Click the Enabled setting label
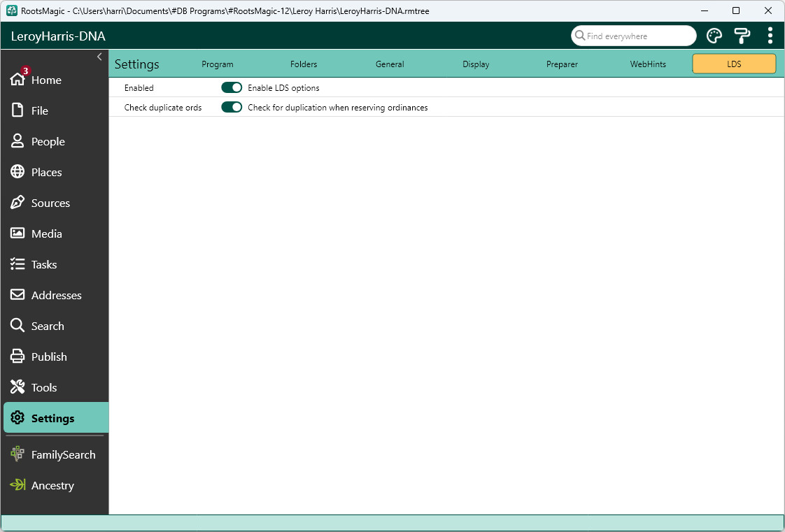This screenshot has width=785, height=532. click(139, 88)
